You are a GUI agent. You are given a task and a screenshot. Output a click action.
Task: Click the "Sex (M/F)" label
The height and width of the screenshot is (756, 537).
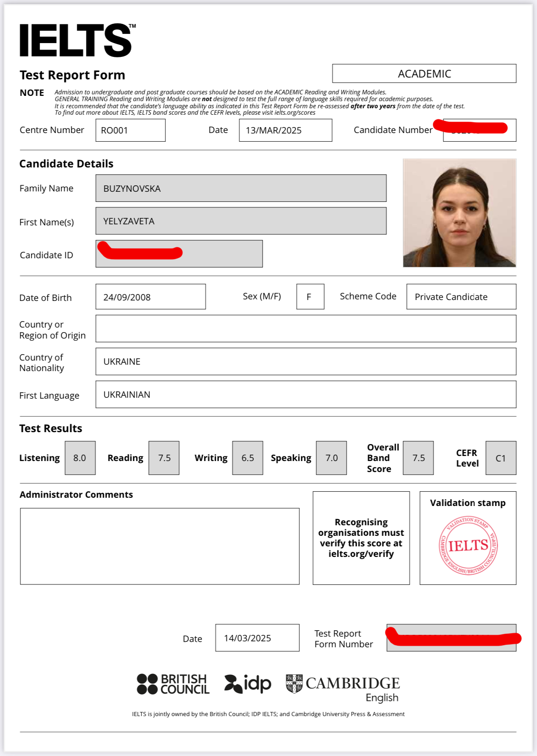[x=262, y=296]
